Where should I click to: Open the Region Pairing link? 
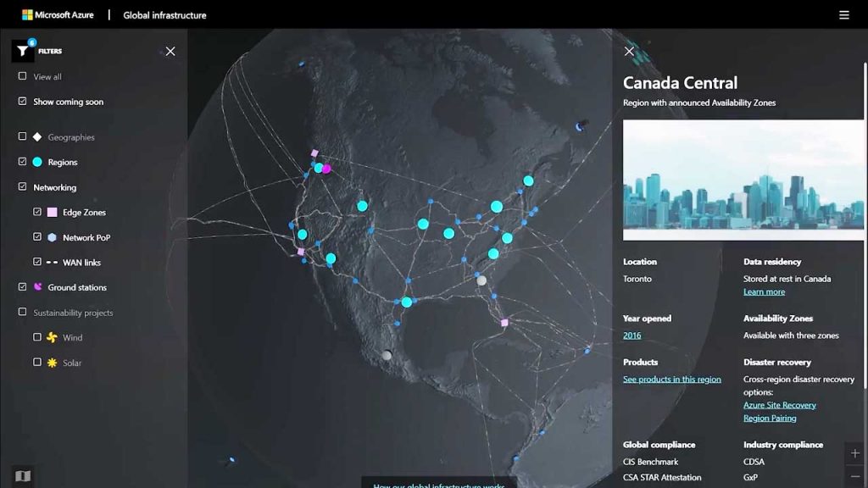click(770, 419)
